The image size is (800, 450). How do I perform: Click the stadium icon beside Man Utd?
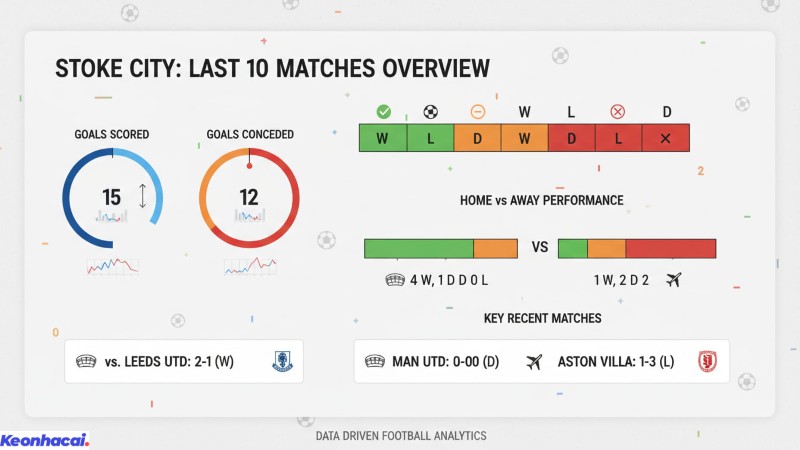click(x=375, y=361)
